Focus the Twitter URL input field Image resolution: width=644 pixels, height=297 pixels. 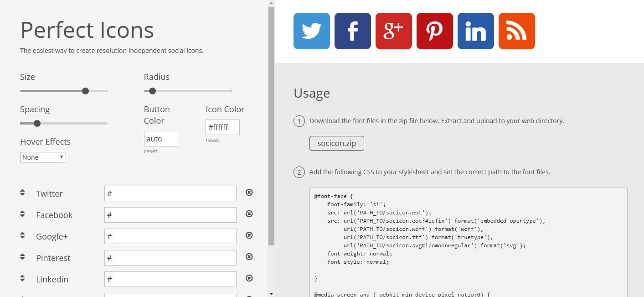pyautogui.click(x=170, y=193)
